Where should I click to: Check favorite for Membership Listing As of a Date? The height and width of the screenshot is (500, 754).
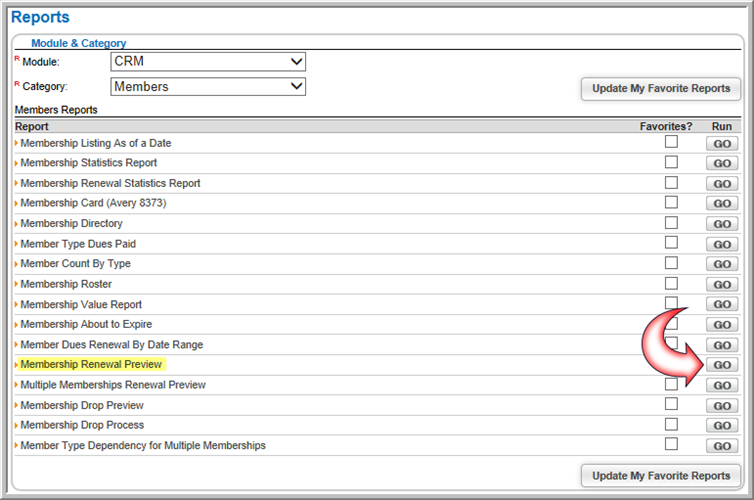[x=671, y=142]
